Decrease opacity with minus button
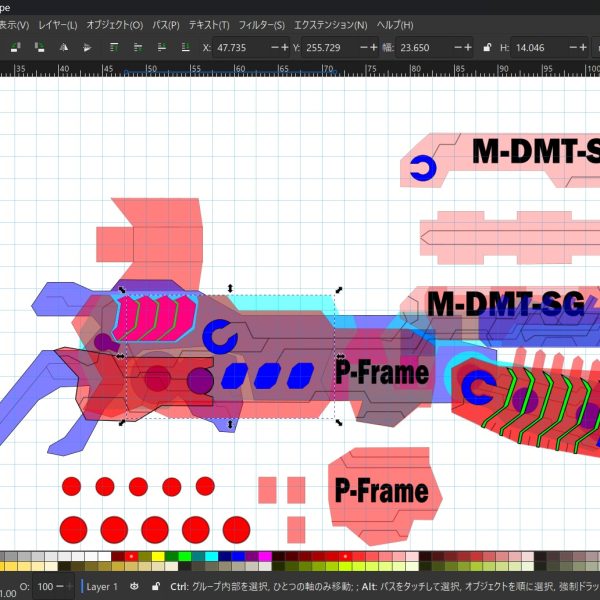This screenshot has height=600, width=600. click(x=60, y=586)
